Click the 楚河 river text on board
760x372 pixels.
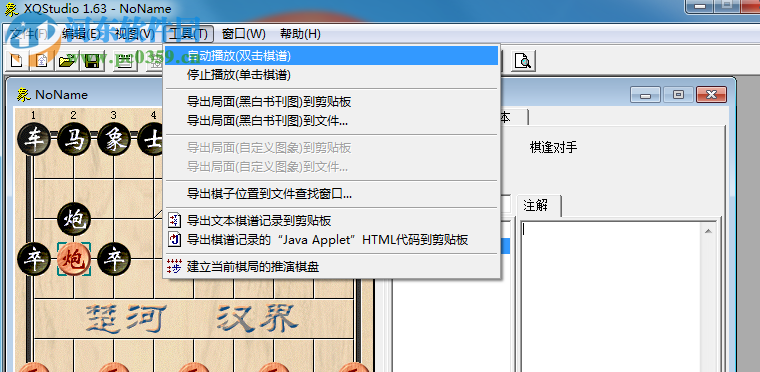pos(126,319)
